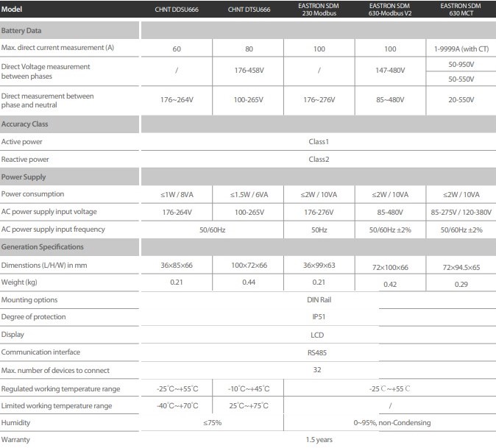Select the 100×72×66 dimensions cell

[249, 266]
